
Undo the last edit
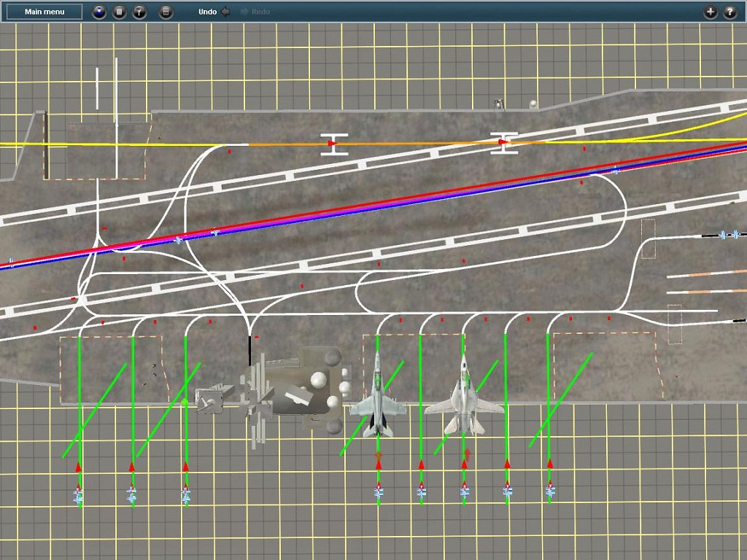click(214, 12)
